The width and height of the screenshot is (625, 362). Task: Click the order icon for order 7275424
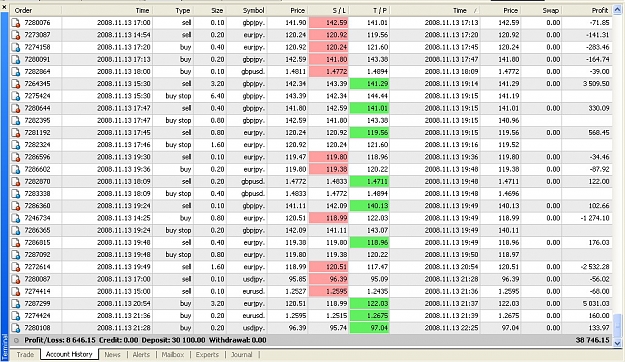point(16,96)
